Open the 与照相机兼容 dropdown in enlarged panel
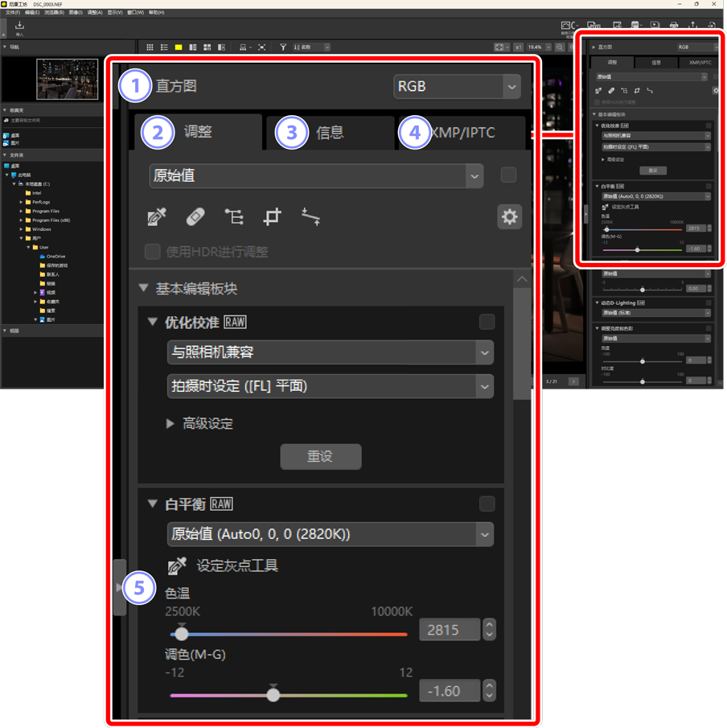The width and height of the screenshot is (727, 728). (x=330, y=352)
